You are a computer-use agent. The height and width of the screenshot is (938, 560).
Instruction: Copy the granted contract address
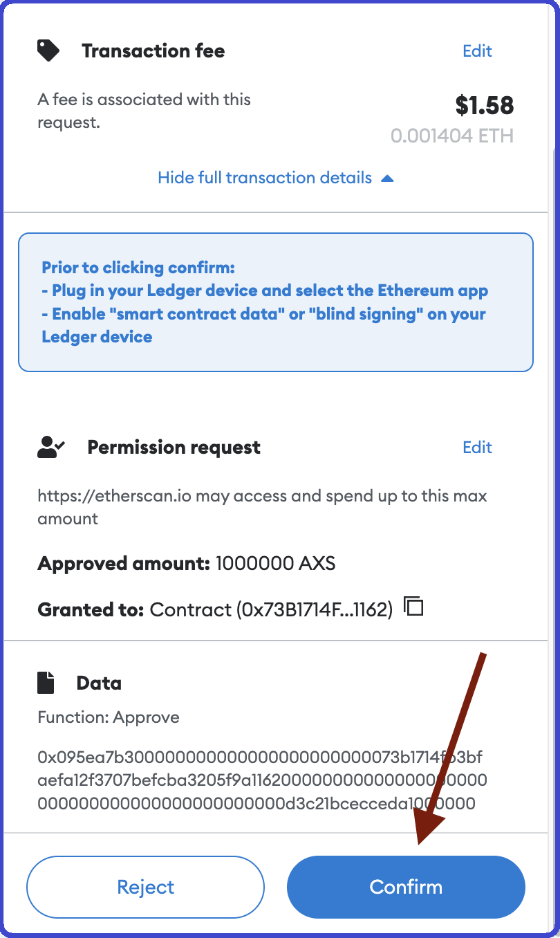[413, 607]
